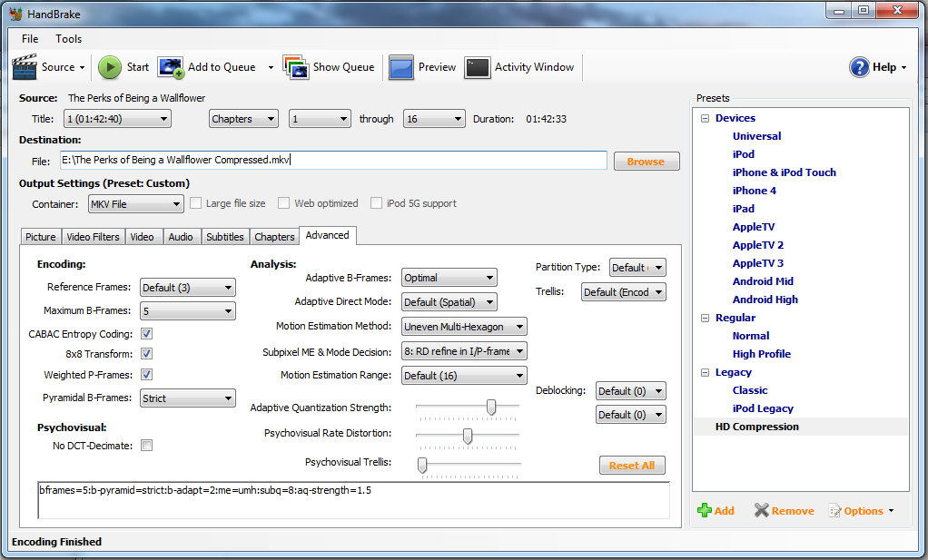Click the blue Help question-mark icon

click(859, 67)
